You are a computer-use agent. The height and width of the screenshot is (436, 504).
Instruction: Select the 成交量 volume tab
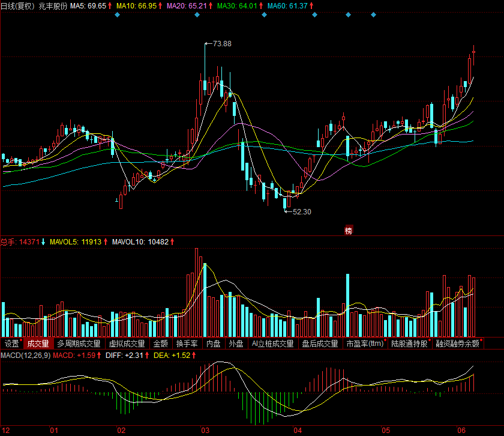38,344
